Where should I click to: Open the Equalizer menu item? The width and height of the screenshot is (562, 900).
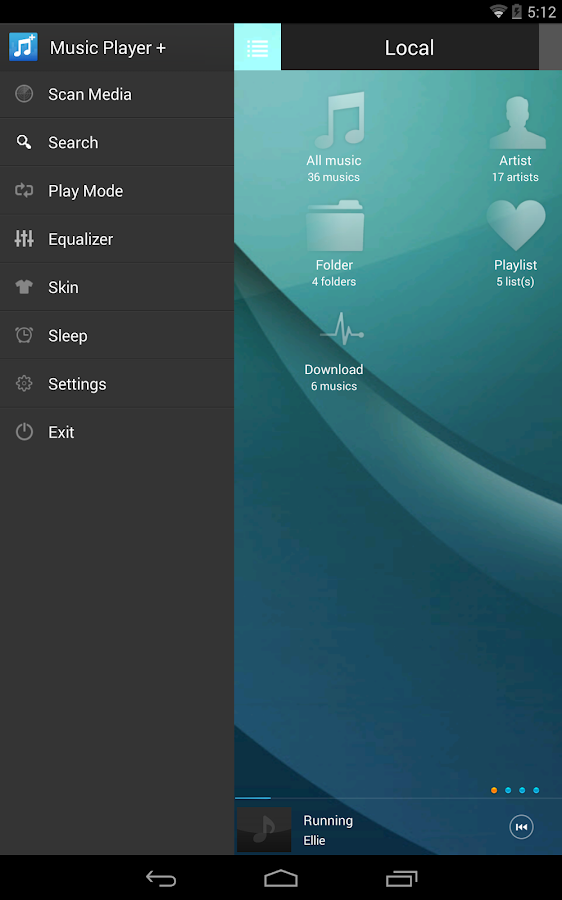tap(117, 239)
